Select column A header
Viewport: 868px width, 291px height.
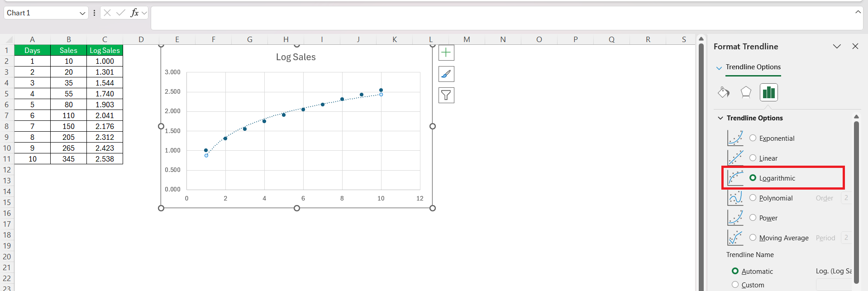pyautogui.click(x=32, y=39)
